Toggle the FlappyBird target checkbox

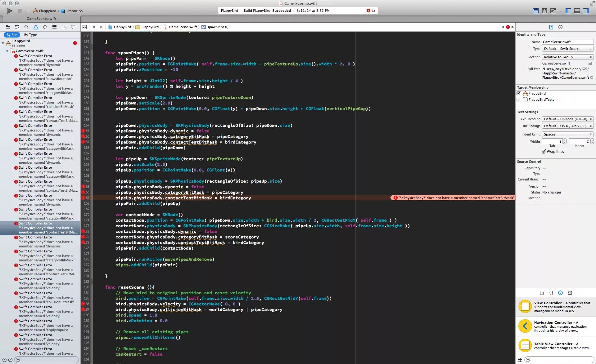pyautogui.click(x=519, y=93)
